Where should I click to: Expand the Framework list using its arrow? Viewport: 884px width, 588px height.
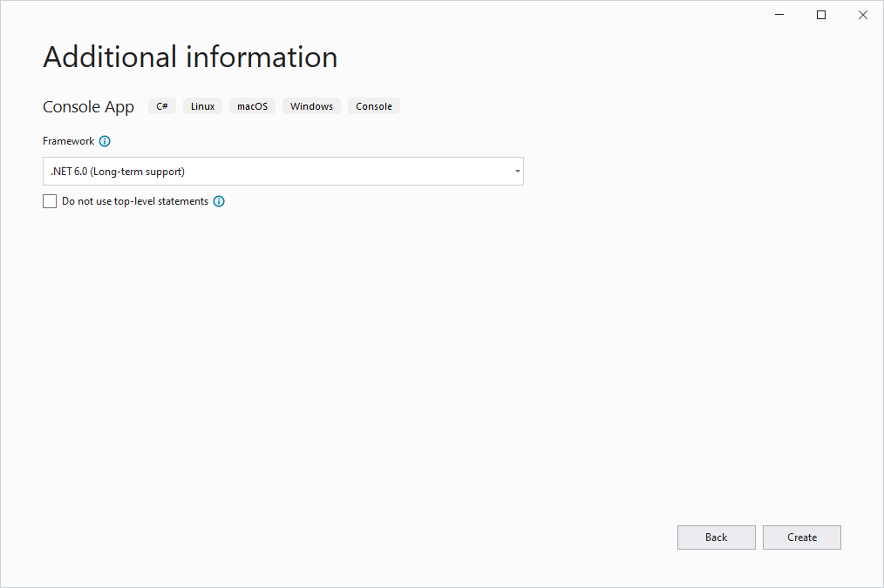[x=517, y=172]
